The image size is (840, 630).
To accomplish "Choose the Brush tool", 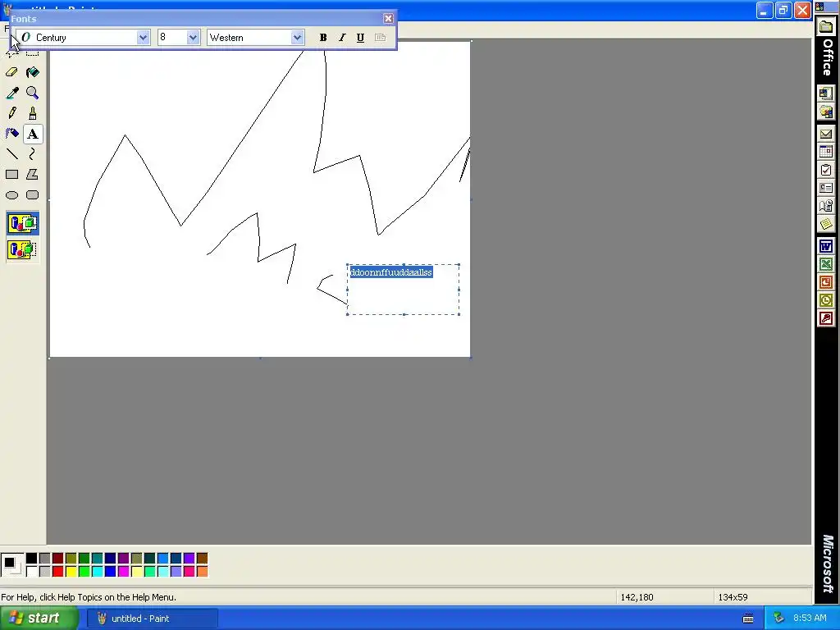I will click(33, 113).
